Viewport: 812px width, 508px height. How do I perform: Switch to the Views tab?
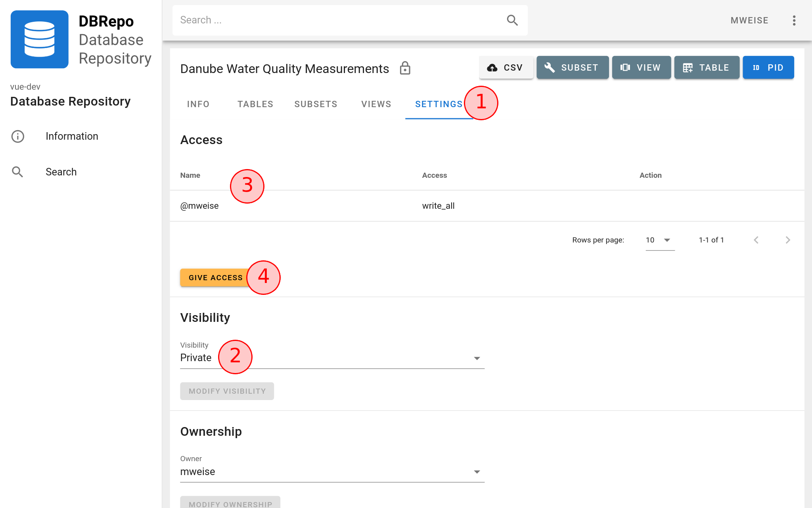point(376,104)
